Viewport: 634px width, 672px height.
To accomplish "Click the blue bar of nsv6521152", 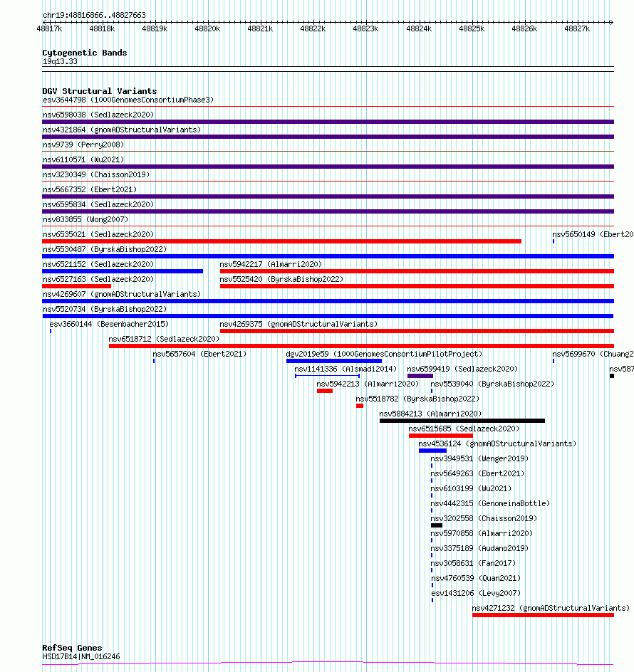I will click(123, 271).
